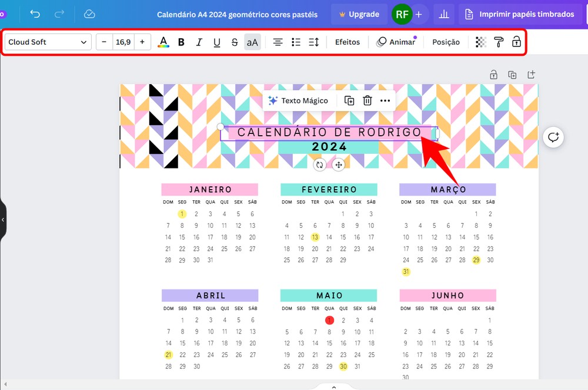The image size is (588, 390).
Task: Delete the selected text element
Action: (367, 100)
